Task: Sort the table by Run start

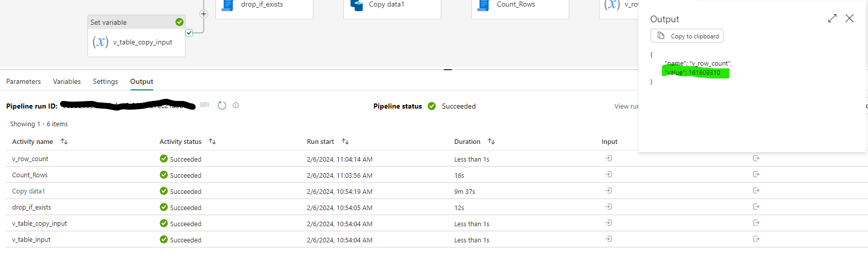Action: point(345,142)
